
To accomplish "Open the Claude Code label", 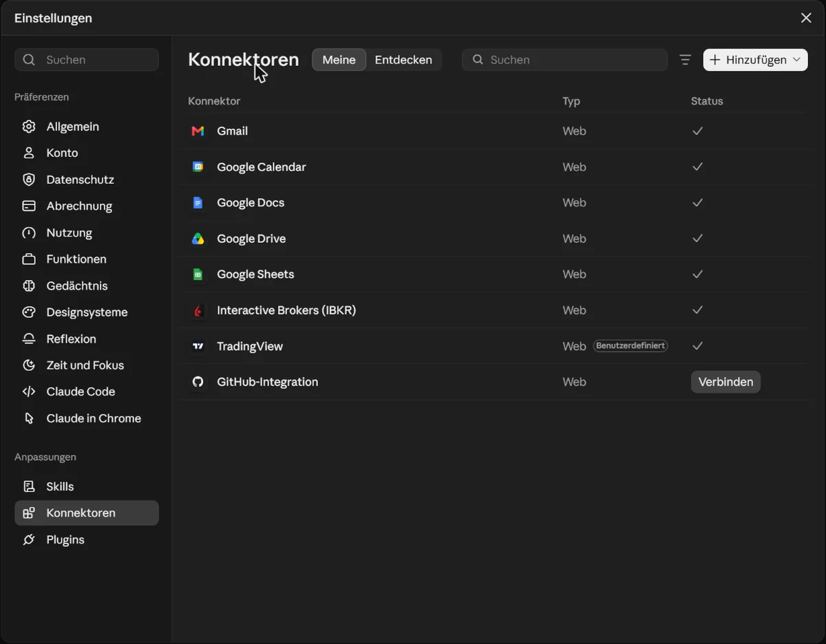I will [81, 391].
